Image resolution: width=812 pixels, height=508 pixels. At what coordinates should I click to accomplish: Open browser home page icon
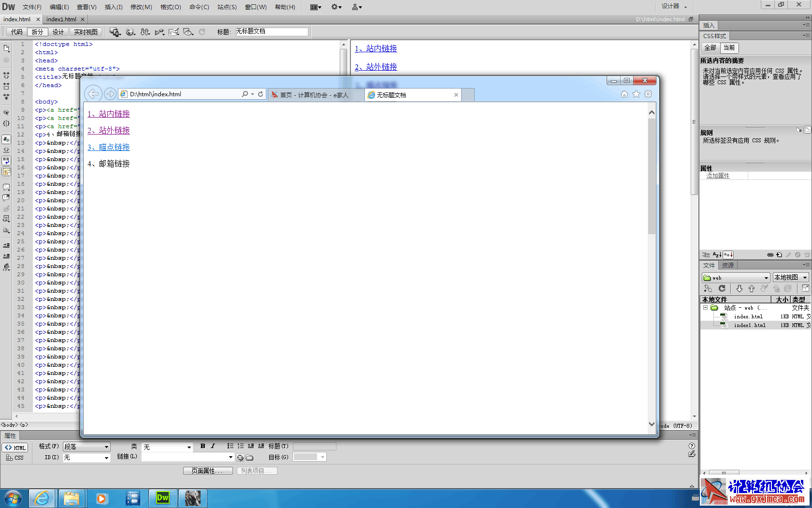click(x=624, y=94)
